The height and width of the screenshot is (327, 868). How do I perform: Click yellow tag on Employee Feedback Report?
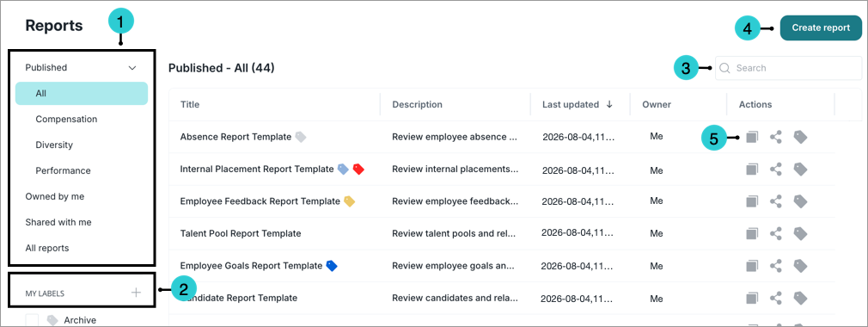click(x=349, y=201)
